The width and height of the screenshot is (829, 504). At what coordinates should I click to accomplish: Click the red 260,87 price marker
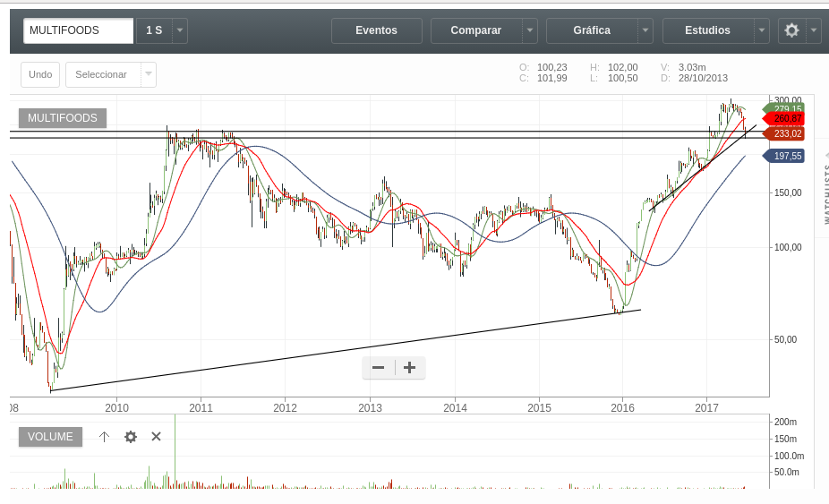(x=787, y=118)
